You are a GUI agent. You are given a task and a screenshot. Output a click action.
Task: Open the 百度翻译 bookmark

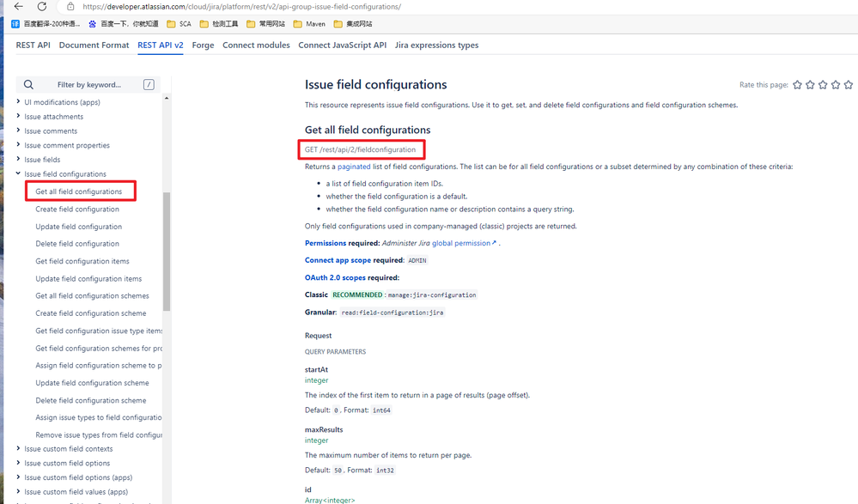click(x=46, y=24)
